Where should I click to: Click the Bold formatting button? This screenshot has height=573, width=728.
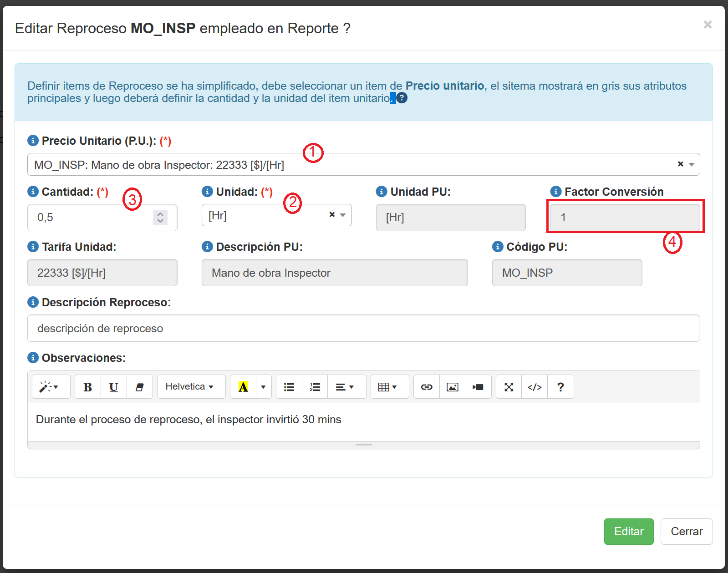[88, 387]
